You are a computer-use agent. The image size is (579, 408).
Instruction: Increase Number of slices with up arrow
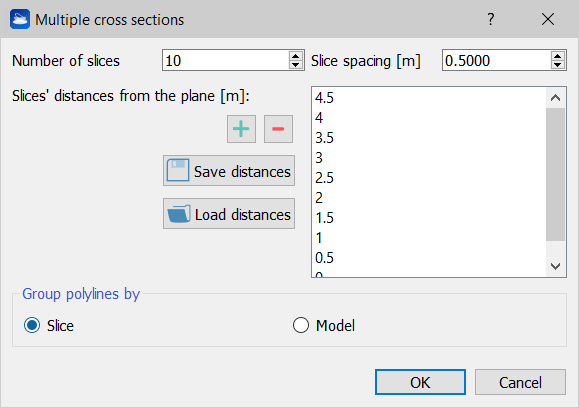tap(295, 56)
